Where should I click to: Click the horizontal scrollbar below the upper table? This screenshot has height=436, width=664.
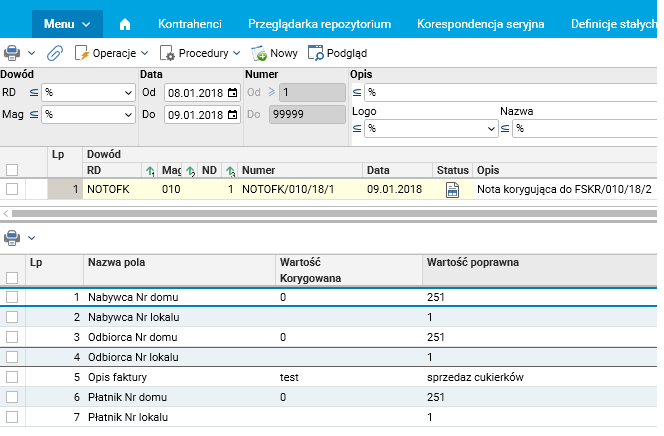tap(330, 213)
